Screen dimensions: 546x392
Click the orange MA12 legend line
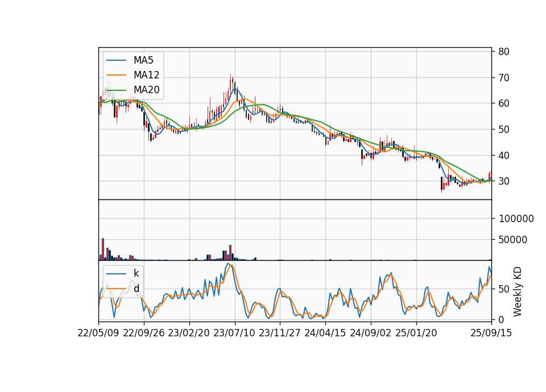116,75
